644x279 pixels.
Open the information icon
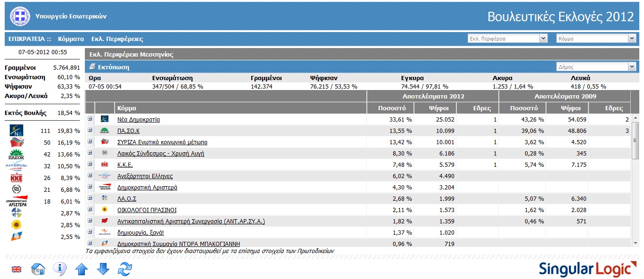[59, 269]
